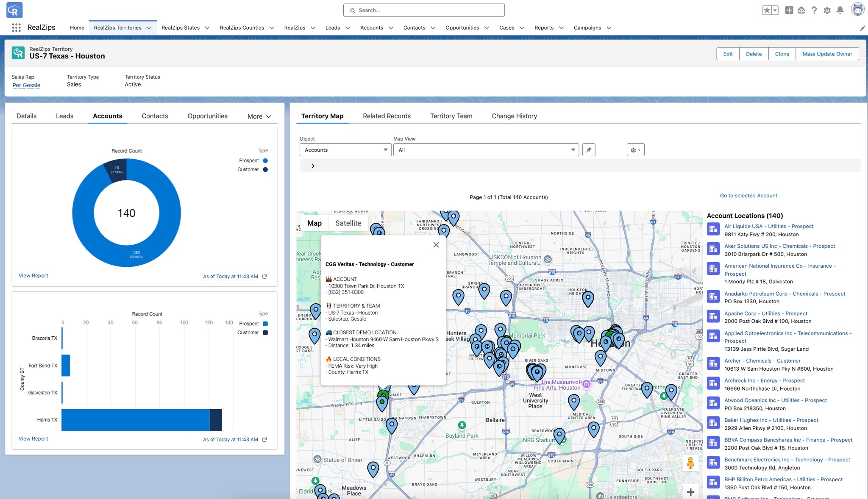The image size is (868, 499).
Task: Click the pin map view icon
Action: (x=589, y=150)
